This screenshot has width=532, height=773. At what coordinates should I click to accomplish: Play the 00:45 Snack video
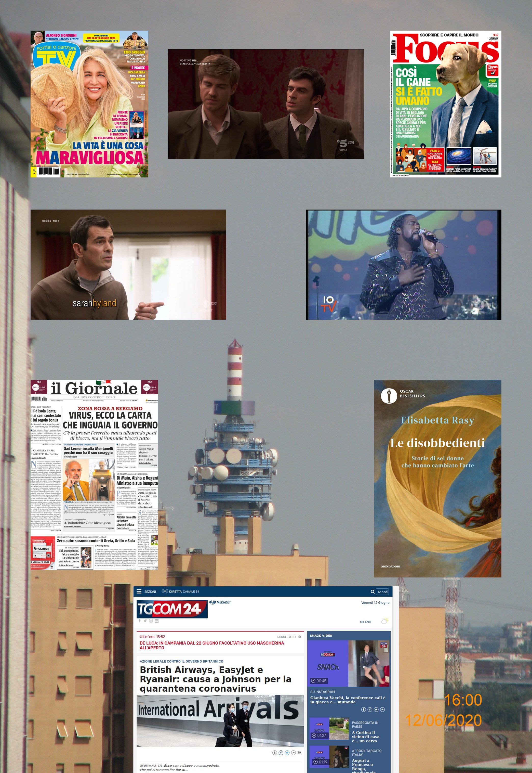click(x=313, y=681)
